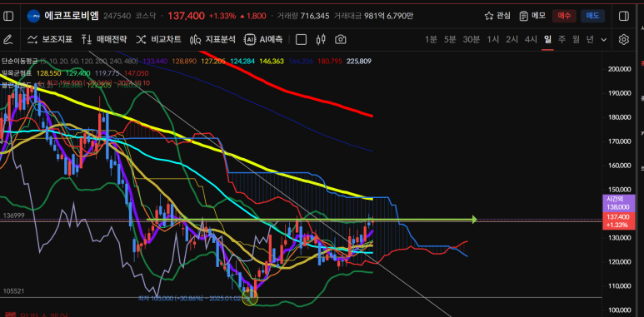This screenshot has height=317, width=644.
Task: Click the 105521 horizontal line label
Action: tap(14, 290)
